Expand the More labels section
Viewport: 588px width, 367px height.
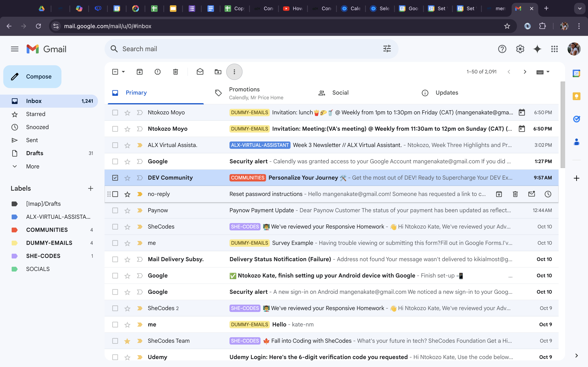point(32,166)
